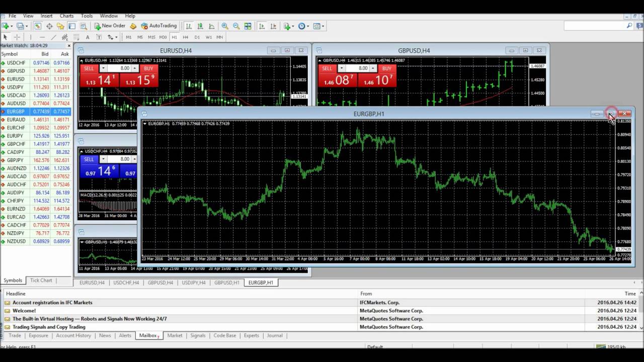Switch to Tick Chart tab

[41, 281]
